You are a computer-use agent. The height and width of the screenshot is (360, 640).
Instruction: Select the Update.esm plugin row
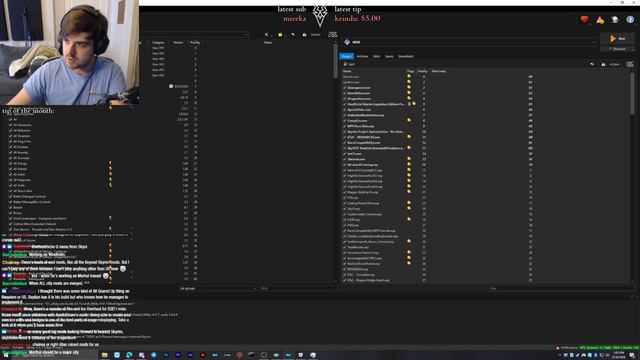[x=486, y=82]
